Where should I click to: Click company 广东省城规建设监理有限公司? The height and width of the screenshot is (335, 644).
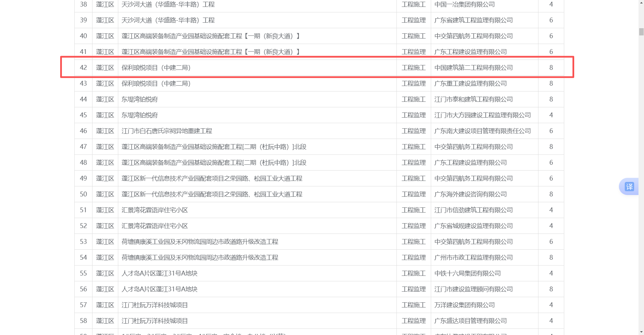pos(473,226)
